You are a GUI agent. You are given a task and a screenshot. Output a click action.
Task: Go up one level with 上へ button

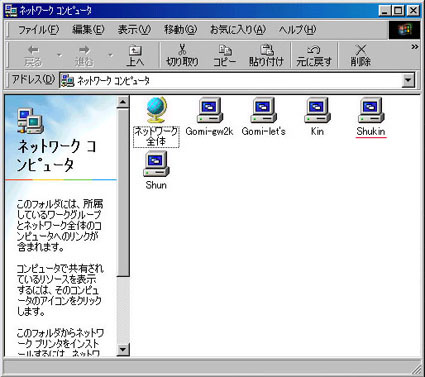tap(135, 55)
